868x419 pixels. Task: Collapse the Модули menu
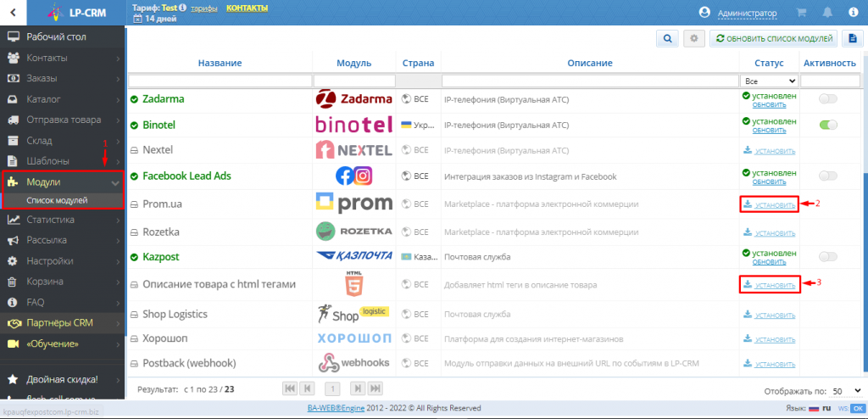[x=63, y=182]
